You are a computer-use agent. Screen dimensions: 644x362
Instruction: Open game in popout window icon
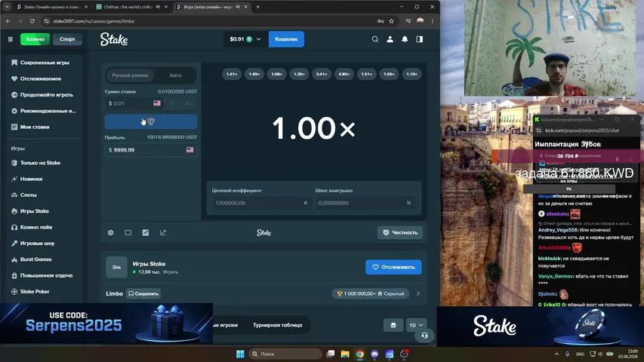coord(163,233)
